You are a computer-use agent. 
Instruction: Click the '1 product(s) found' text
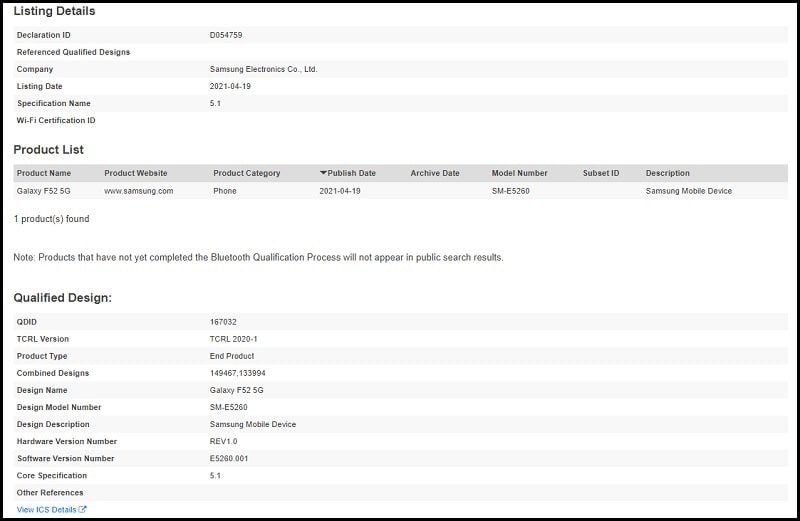pyautogui.click(x=52, y=219)
